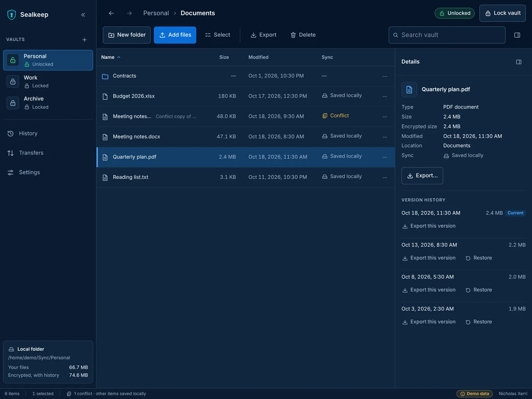Lock the vault
Image resolution: width=532 pixels, height=399 pixels.
[x=502, y=13]
